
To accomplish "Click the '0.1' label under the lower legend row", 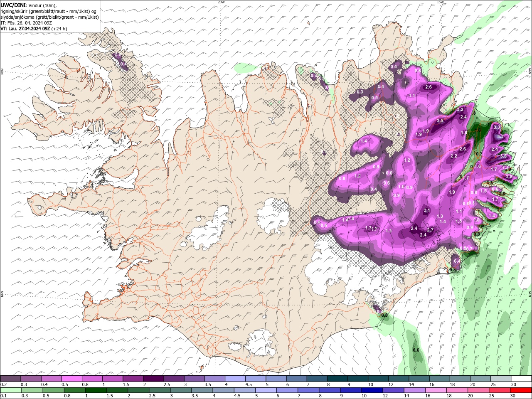I will click(x=3, y=396).
